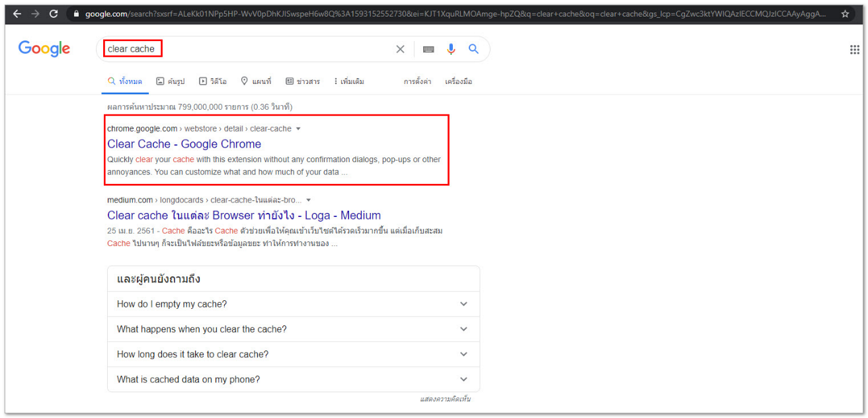Start voice search with microphone icon

(x=451, y=49)
